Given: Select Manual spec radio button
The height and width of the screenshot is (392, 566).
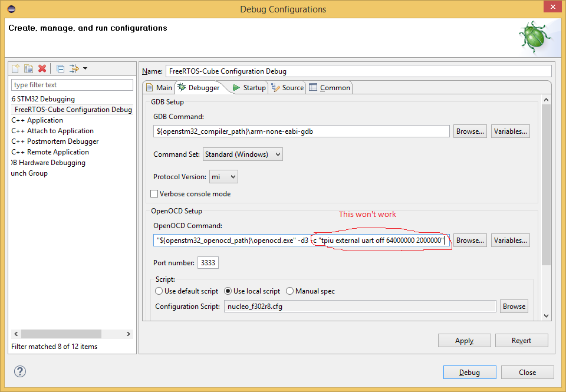Looking at the screenshot, I should pos(290,291).
